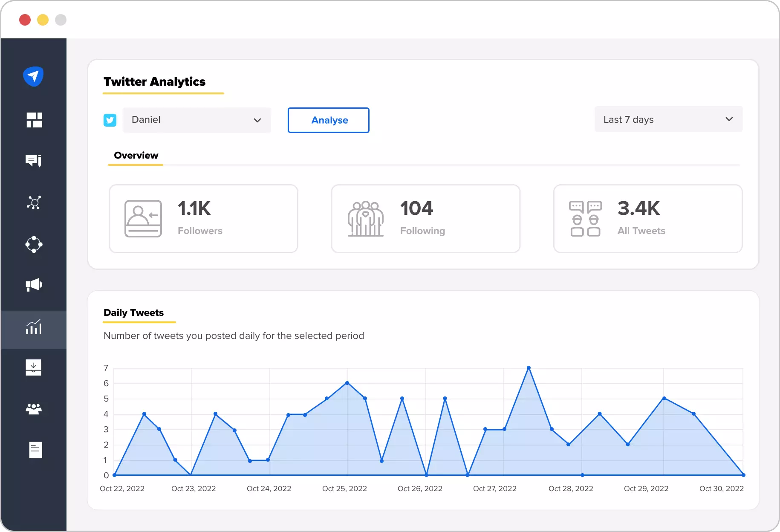Open the Last 7 days period selector

pos(668,119)
